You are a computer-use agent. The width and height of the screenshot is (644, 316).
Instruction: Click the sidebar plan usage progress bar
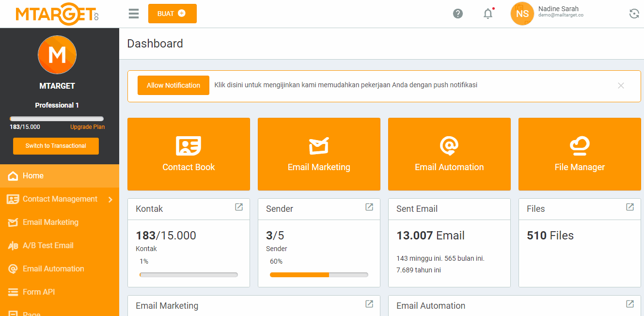click(x=57, y=119)
